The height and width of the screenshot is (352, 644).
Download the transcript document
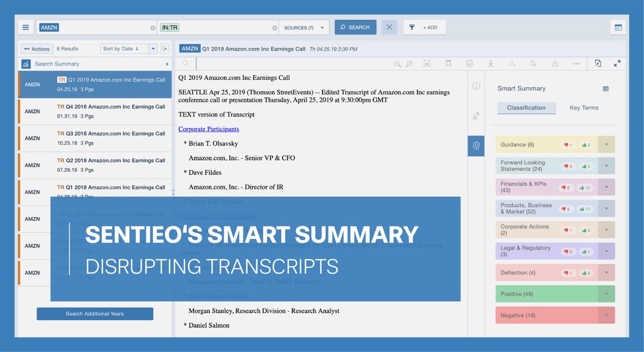491,63
